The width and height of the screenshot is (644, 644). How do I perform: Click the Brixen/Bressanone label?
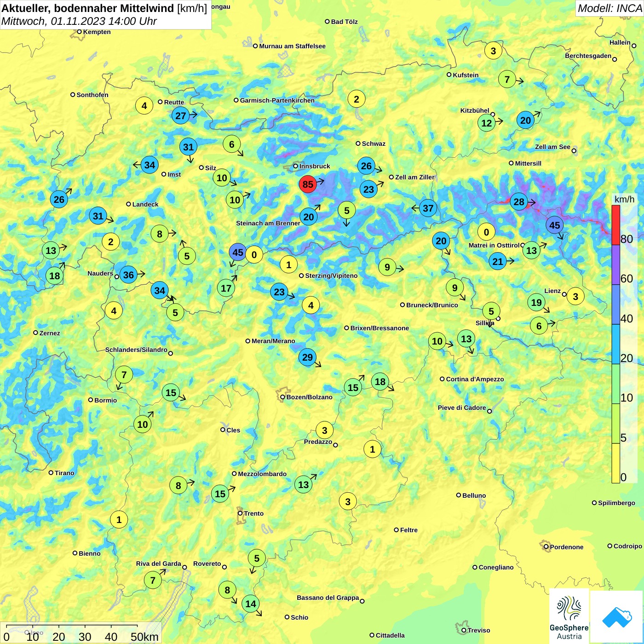click(x=379, y=328)
